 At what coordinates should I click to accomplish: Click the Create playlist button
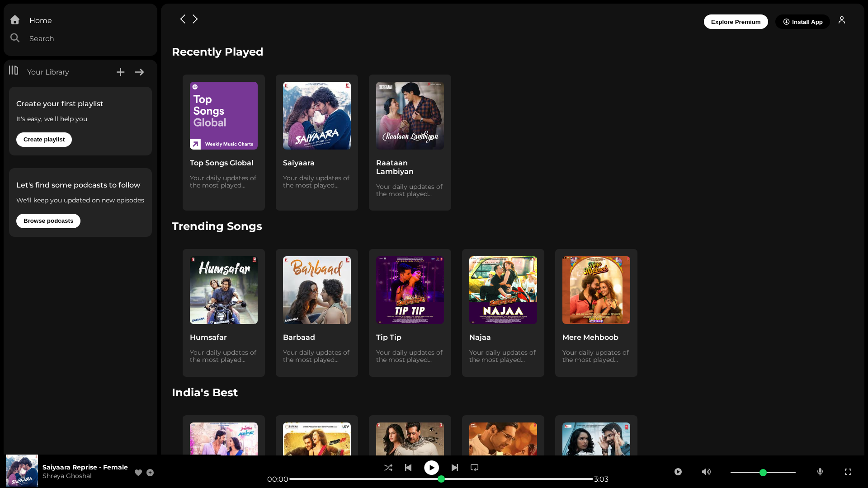[x=44, y=140]
